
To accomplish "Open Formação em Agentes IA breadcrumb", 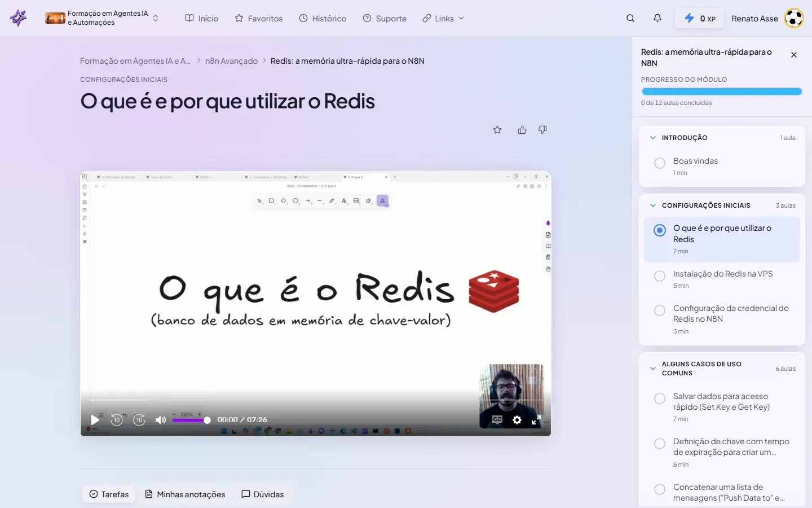I will (135, 61).
